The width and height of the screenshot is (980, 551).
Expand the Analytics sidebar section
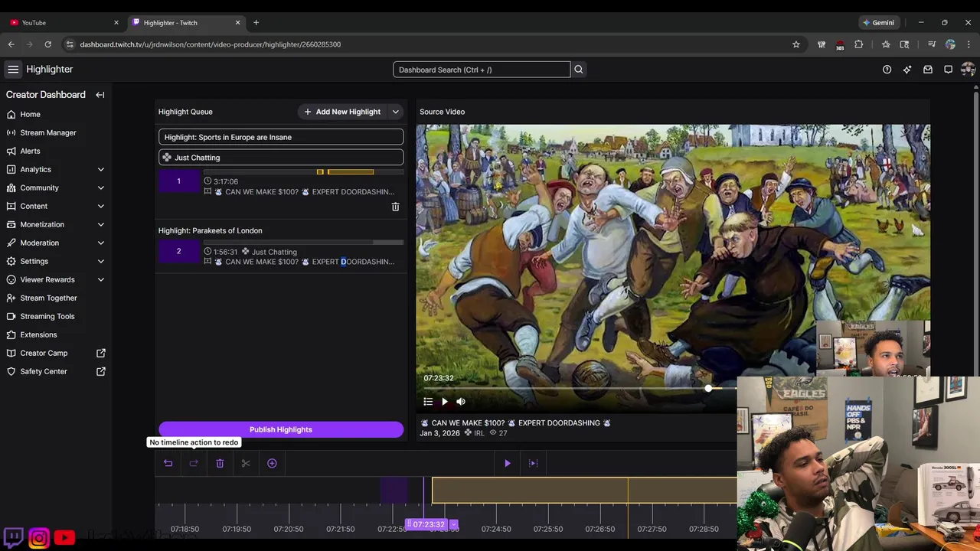(101, 169)
